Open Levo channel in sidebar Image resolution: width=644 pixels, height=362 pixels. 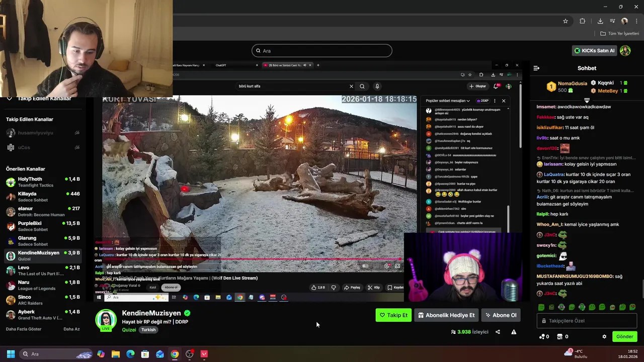43,270
